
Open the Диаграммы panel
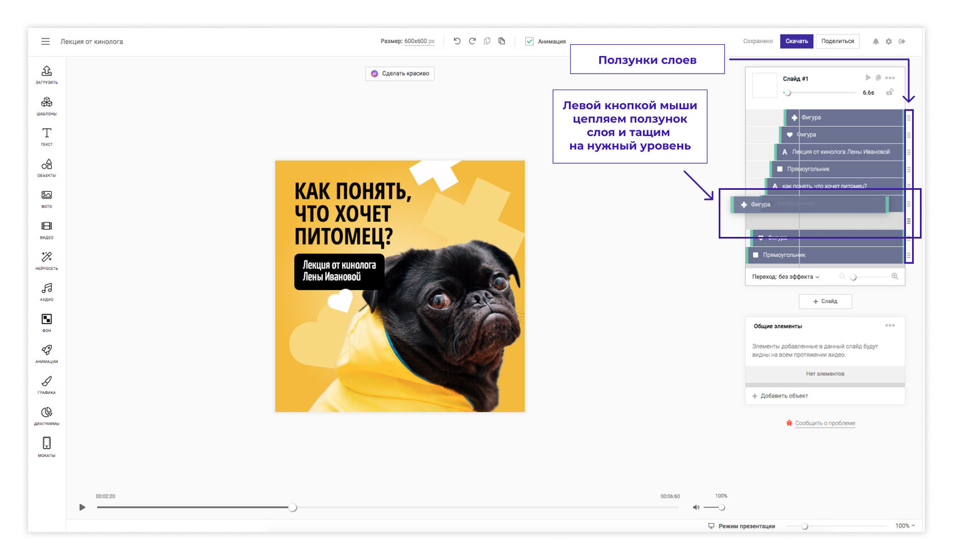point(47,416)
